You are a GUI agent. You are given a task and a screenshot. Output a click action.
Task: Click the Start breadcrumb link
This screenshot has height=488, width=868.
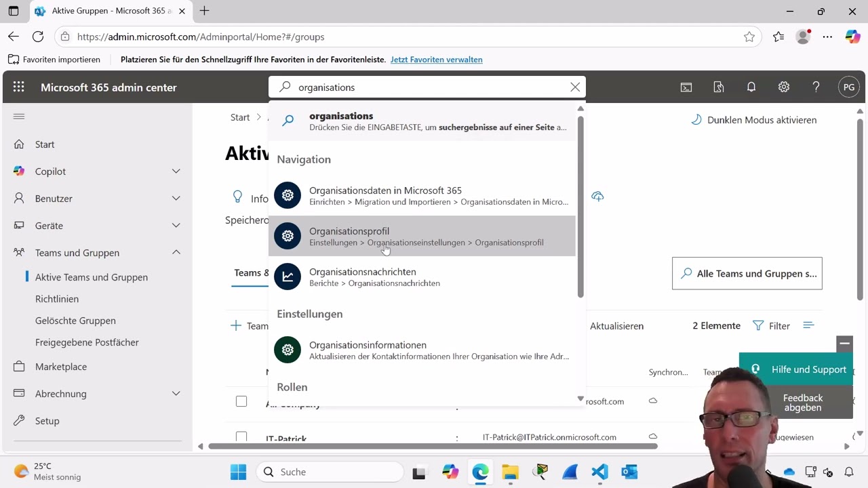coord(240,117)
